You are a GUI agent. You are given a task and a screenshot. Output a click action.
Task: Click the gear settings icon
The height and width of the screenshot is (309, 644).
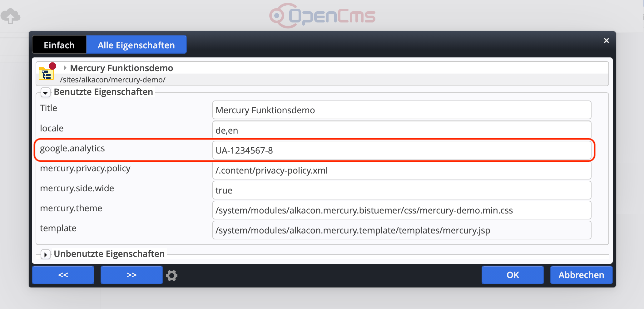coord(172,275)
